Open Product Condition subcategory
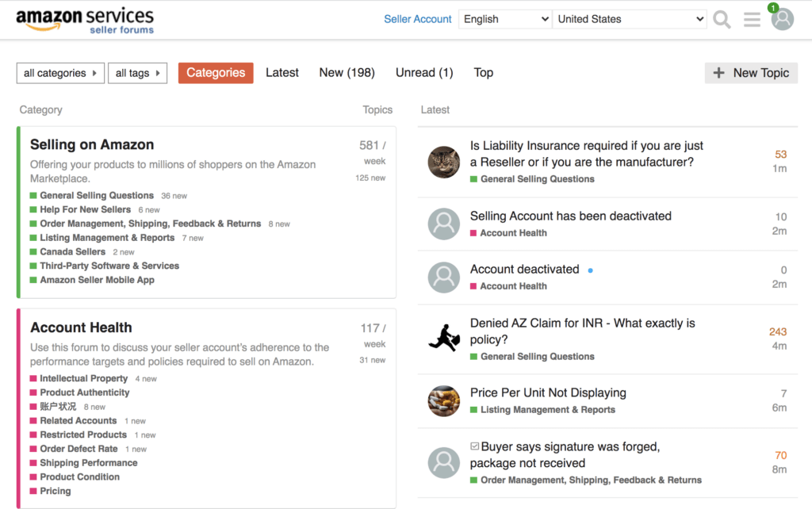 (x=80, y=476)
